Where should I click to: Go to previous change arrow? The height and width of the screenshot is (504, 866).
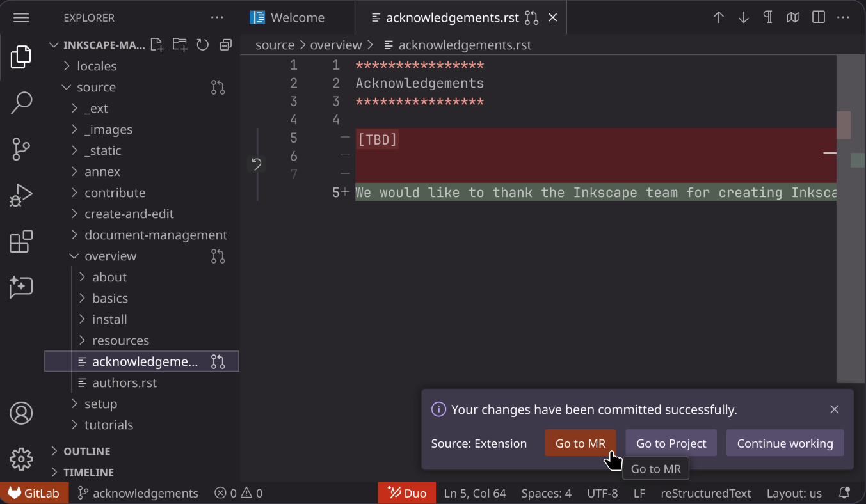pos(719,18)
